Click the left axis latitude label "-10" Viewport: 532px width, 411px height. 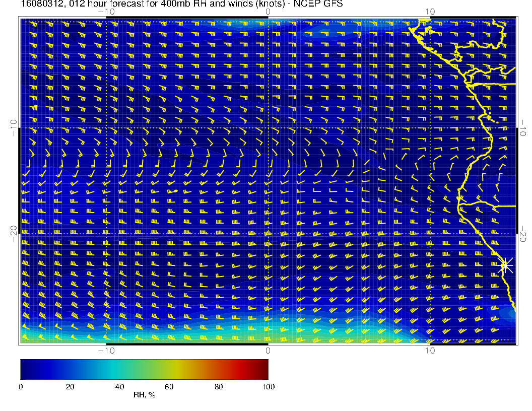point(14,127)
